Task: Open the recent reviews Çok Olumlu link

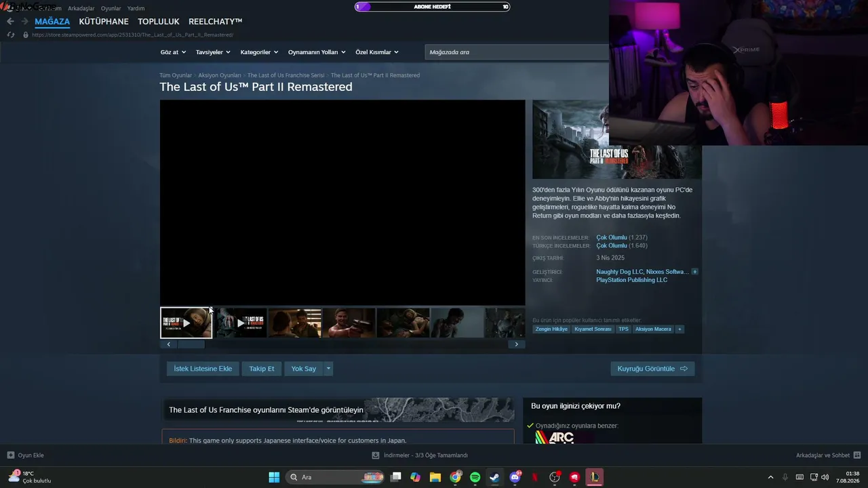Action: [x=612, y=238]
